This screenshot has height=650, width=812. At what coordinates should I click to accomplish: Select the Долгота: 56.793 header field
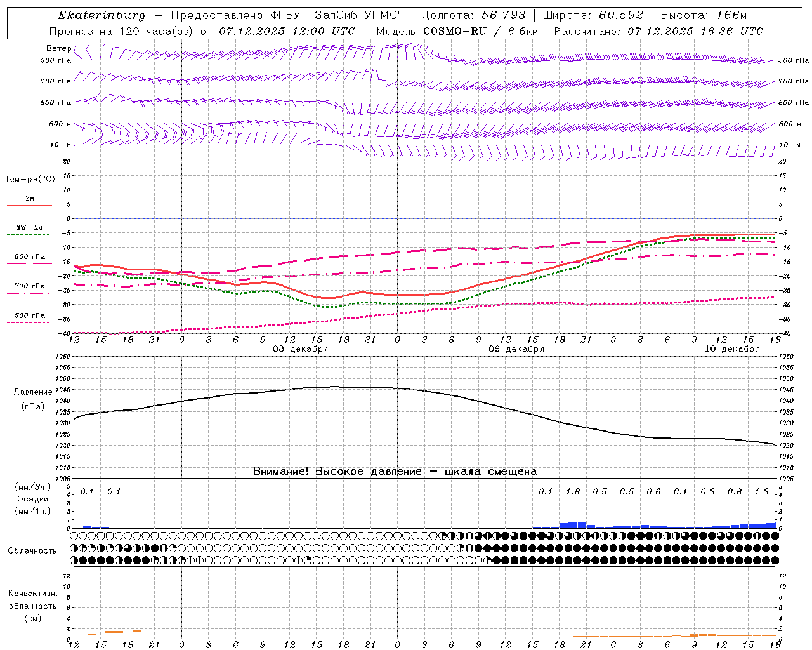click(x=473, y=15)
